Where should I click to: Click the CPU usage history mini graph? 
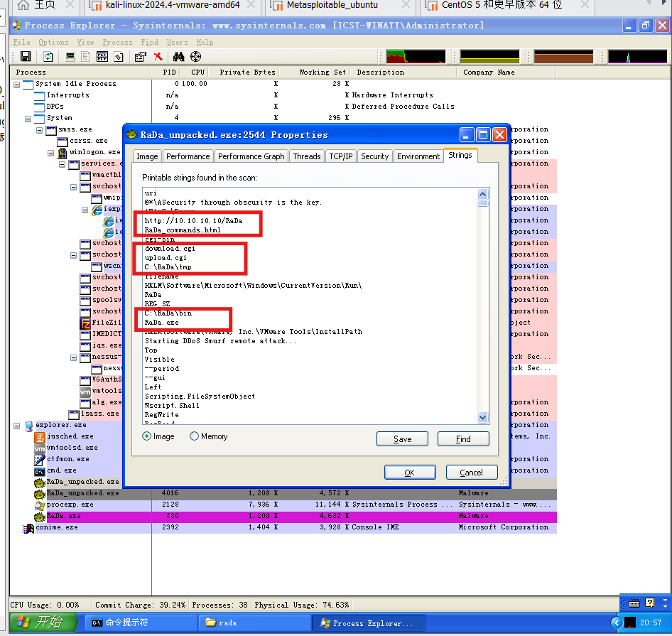click(x=416, y=57)
